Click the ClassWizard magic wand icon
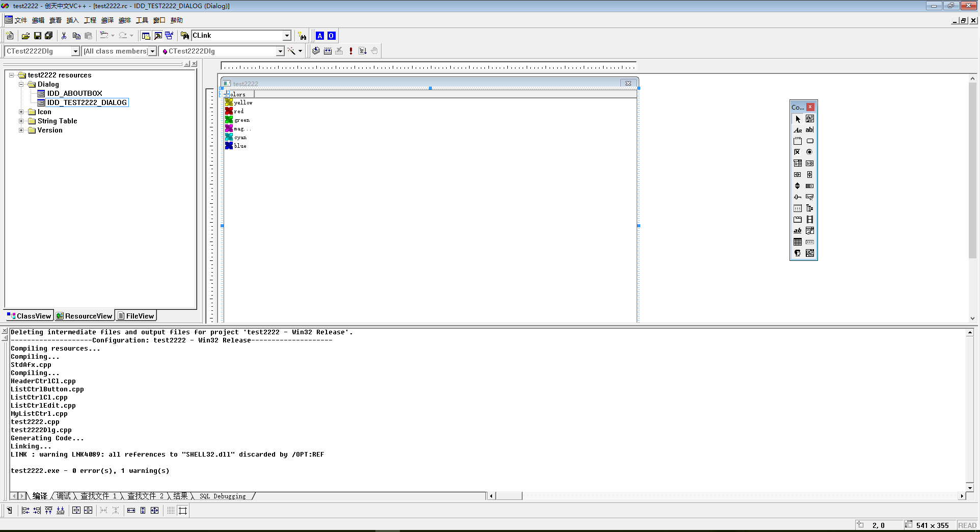980x532 pixels. point(291,51)
